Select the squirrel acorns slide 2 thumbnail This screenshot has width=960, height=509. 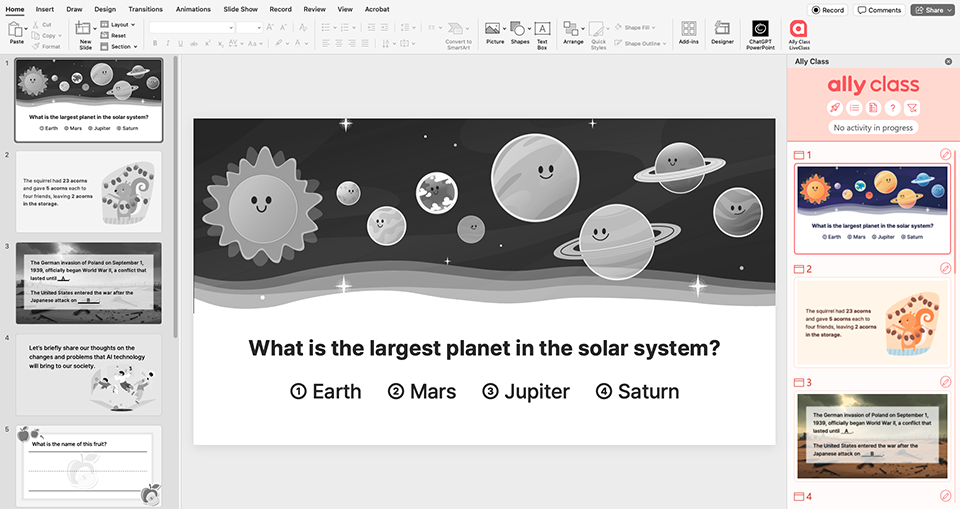click(90, 190)
